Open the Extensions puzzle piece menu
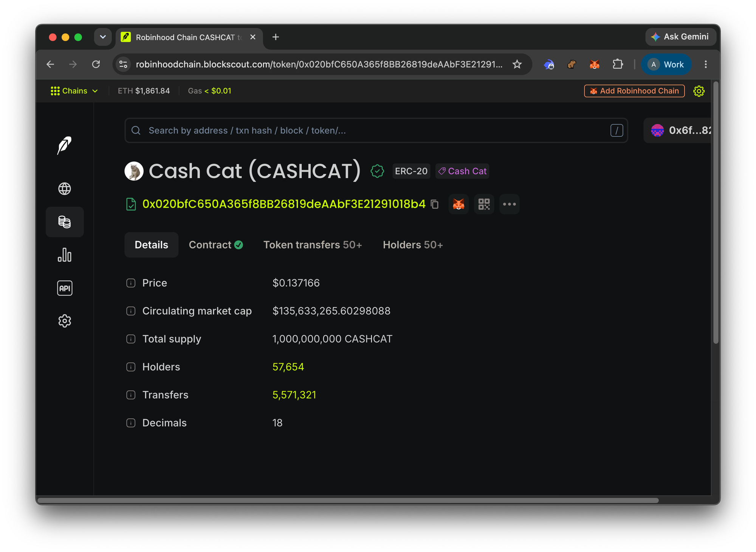This screenshot has width=756, height=552. pos(618,64)
